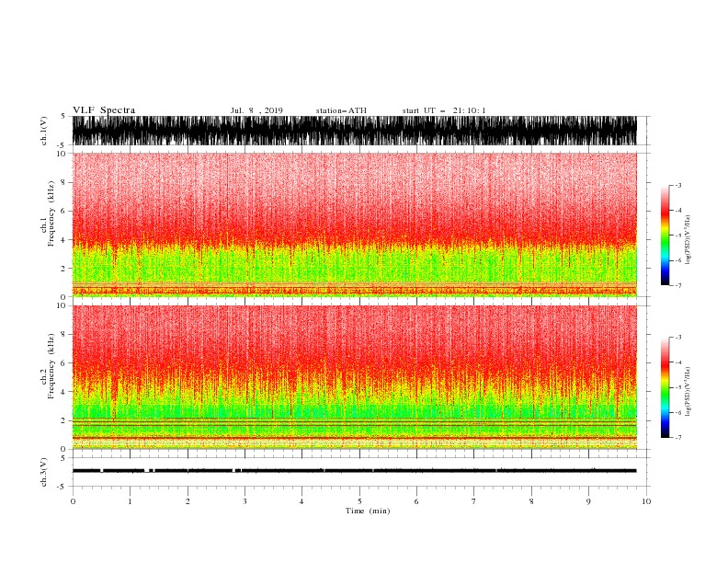Click inside the ch.1 spectrogram panel

coord(354,224)
